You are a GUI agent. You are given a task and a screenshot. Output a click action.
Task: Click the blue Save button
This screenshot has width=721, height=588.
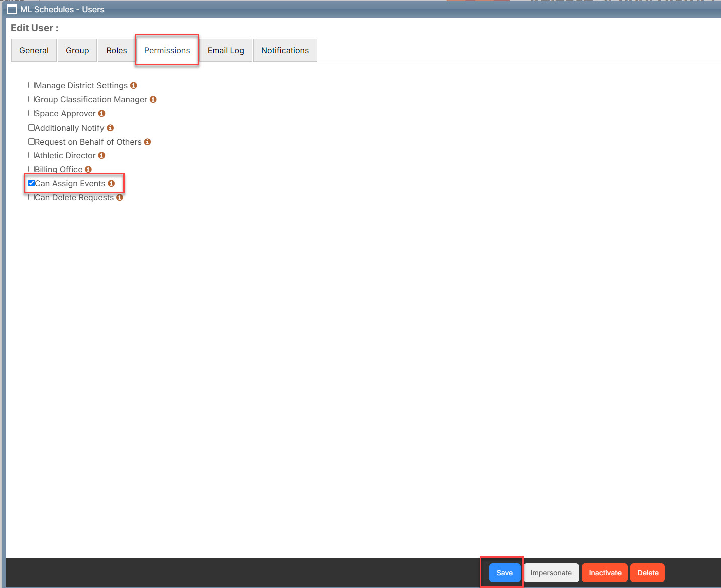point(505,573)
